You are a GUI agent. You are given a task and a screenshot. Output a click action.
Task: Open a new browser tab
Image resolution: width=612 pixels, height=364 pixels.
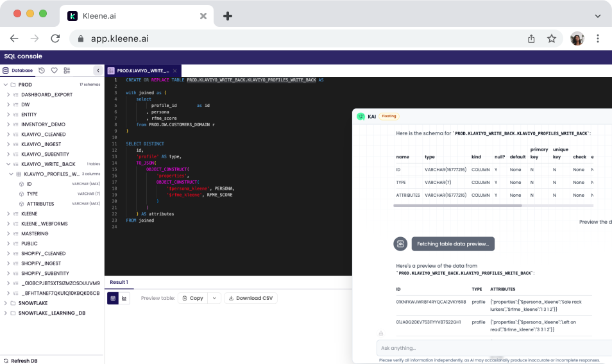(x=228, y=16)
